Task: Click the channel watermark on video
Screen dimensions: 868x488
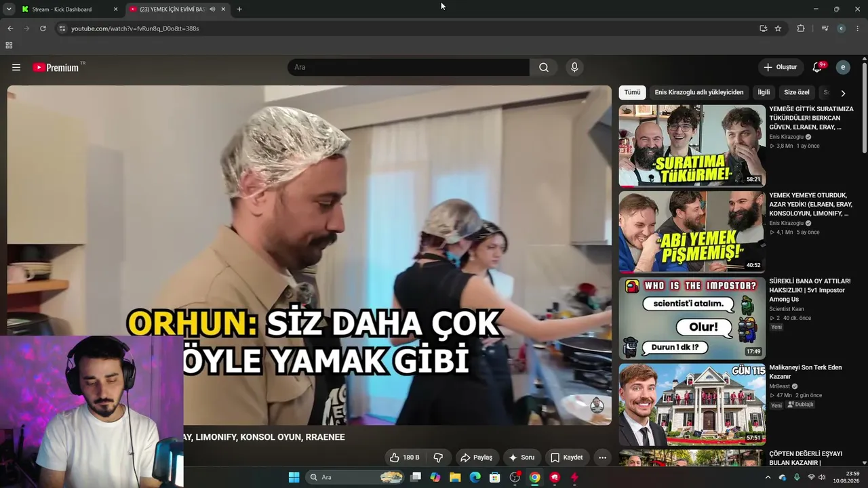Action: click(x=597, y=405)
